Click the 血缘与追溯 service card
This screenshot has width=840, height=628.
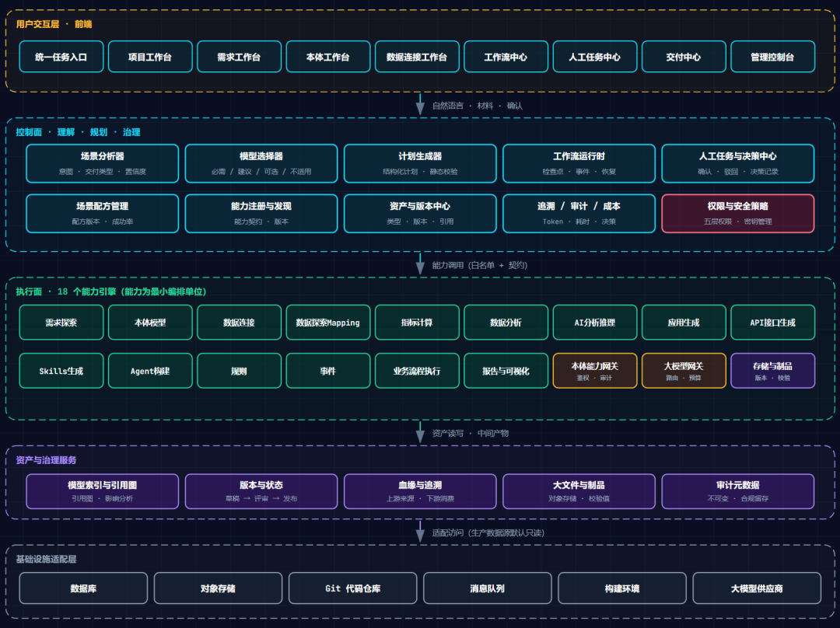[x=420, y=491]
